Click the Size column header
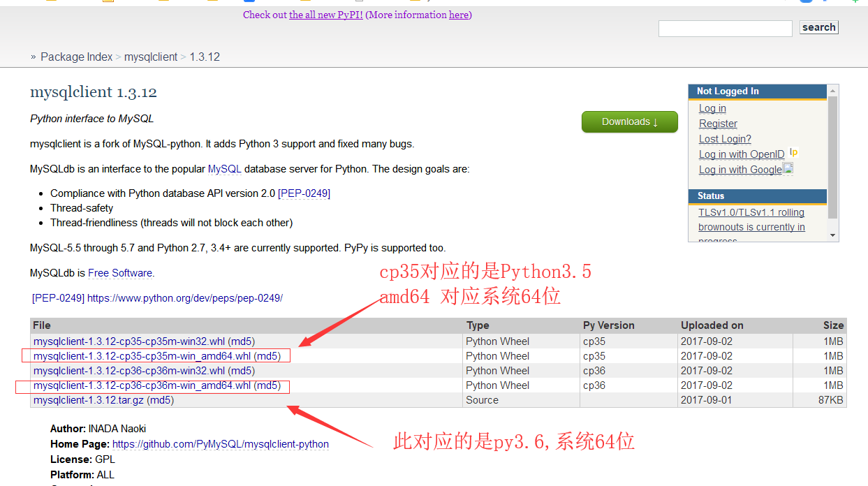 pos(833,325)
